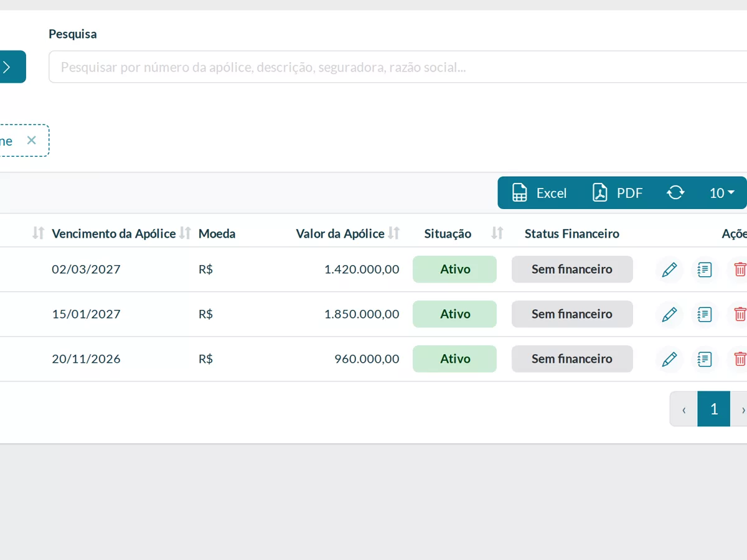Go to next page of results

[739, 409]
